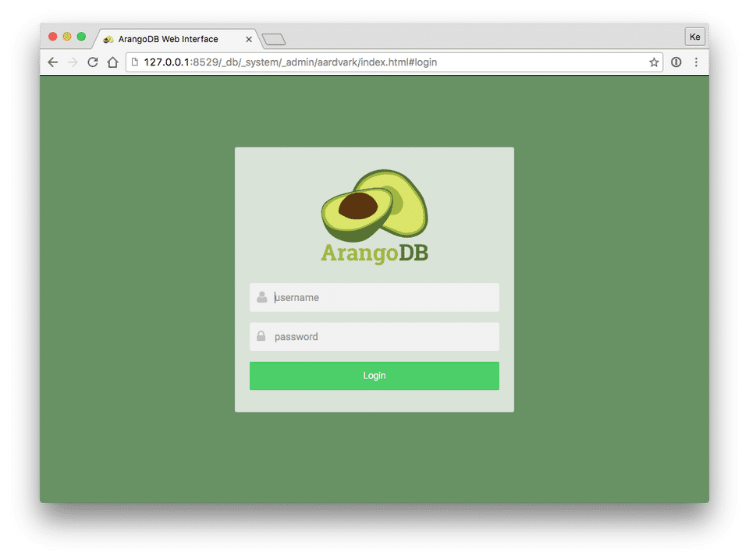The image size is (749, 560).
Task: Click into the password input field
Action: 374,337
